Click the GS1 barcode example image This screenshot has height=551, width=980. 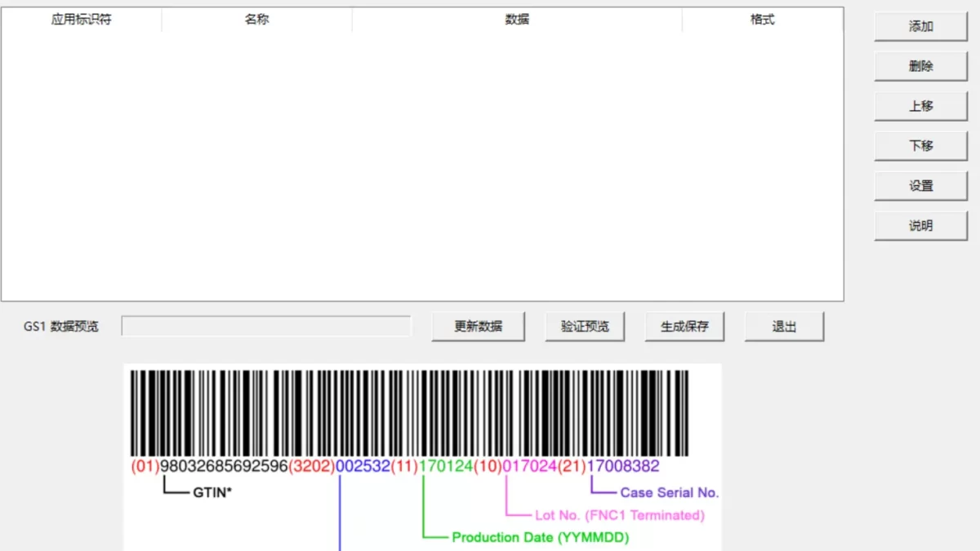(x=422, y=457)
